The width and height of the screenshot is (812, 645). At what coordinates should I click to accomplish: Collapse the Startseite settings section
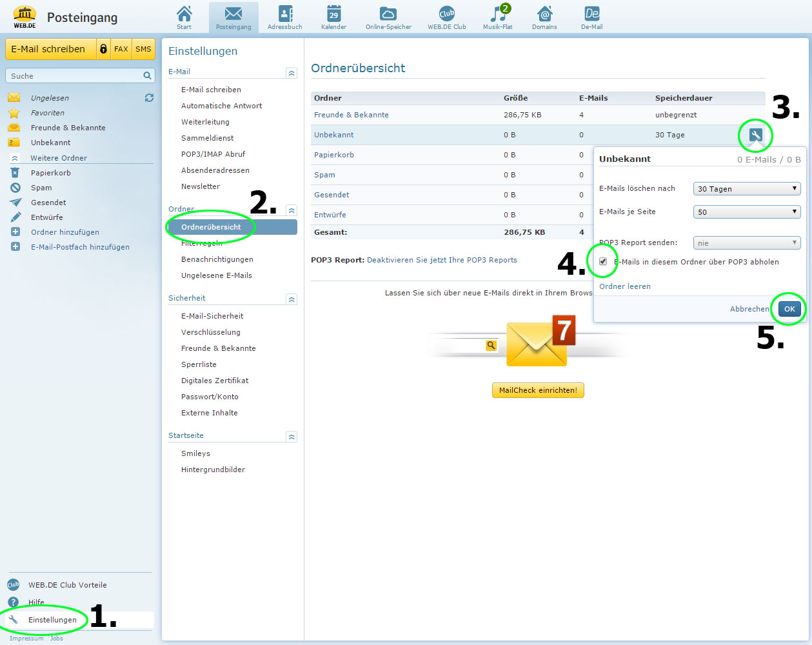pos(292,437)
